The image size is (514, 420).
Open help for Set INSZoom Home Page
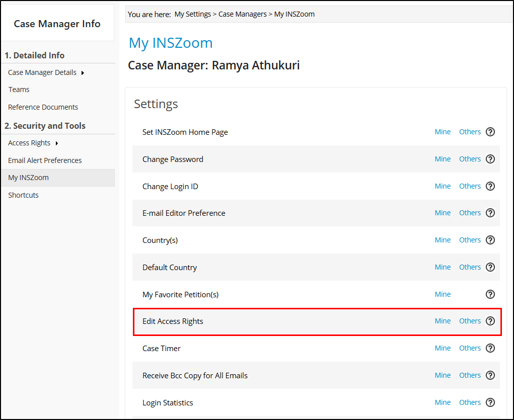(490, 131)
